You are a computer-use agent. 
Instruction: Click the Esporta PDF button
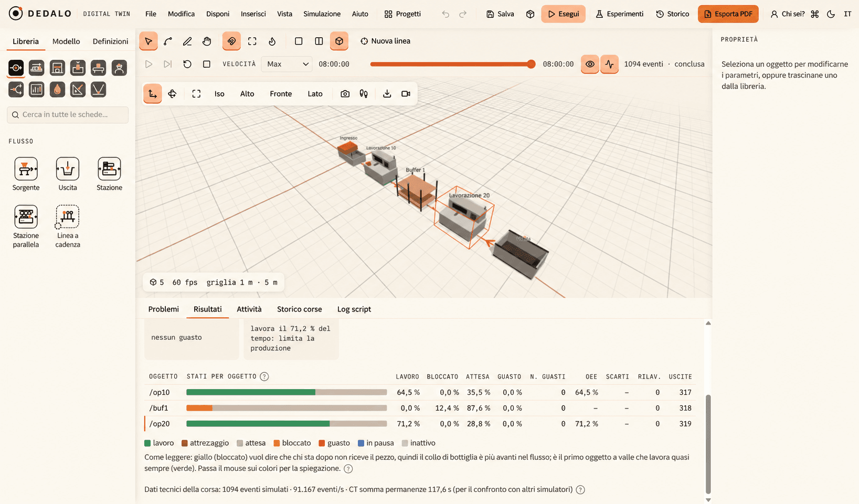coord(728,14)
